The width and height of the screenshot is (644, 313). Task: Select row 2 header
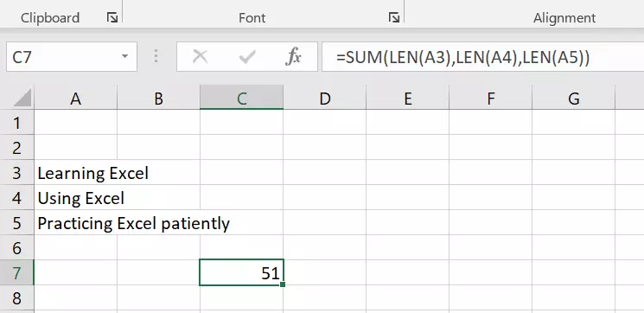click(16, 148)
